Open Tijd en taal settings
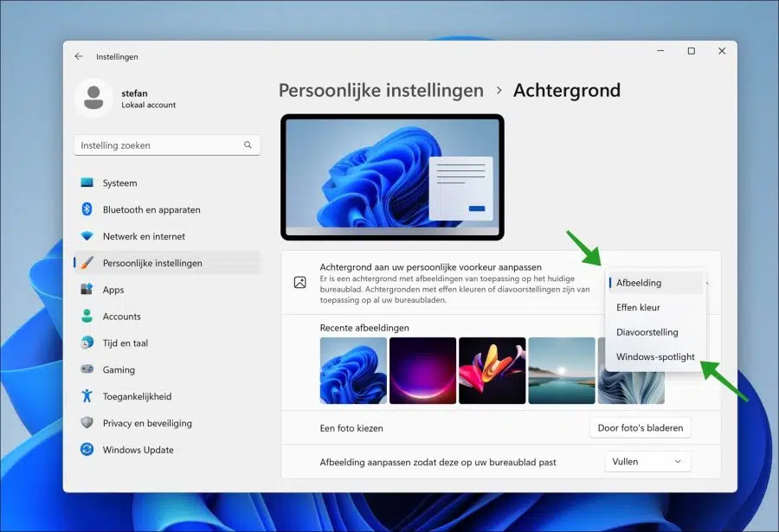The width and height of the screenshot is (779, 532). (167, 343)
